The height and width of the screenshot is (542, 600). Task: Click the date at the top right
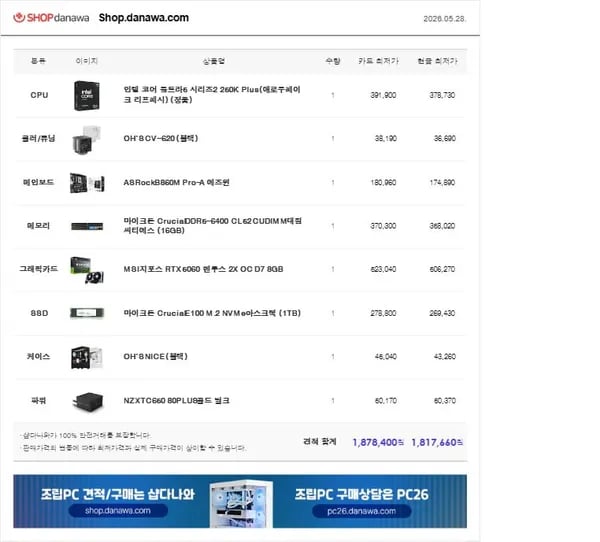coord(444,19)
